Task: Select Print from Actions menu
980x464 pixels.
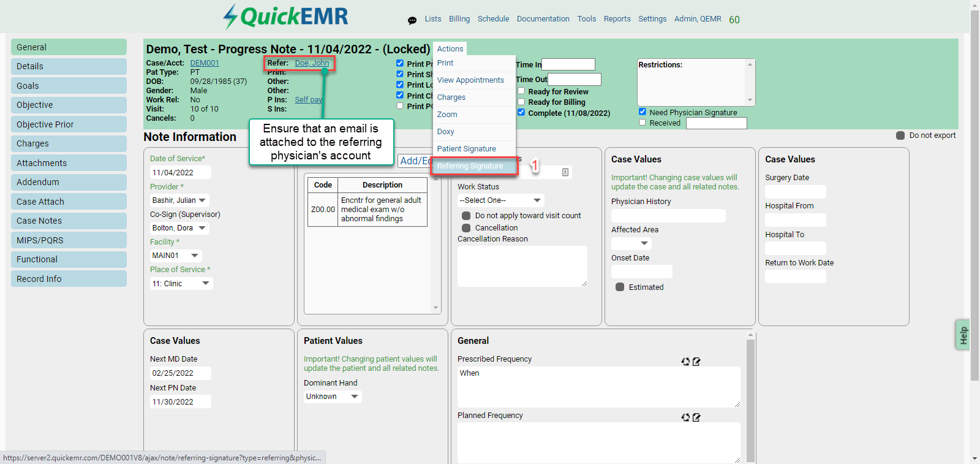Action: click(474, 63)
